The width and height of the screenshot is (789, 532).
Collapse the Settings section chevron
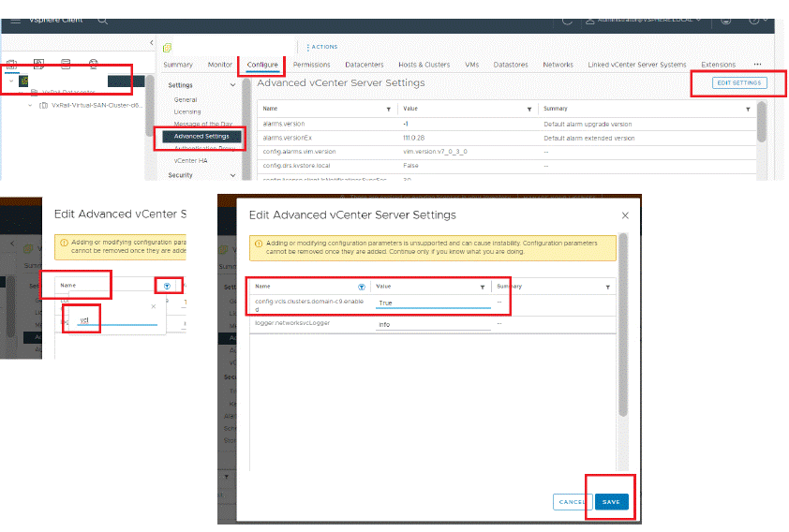tap(232, 85)
